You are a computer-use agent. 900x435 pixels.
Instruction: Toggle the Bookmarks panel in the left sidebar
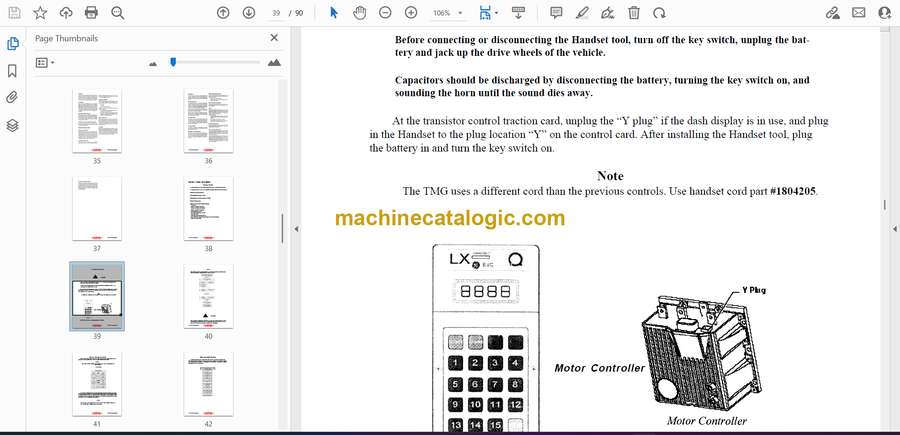point(13,71)
